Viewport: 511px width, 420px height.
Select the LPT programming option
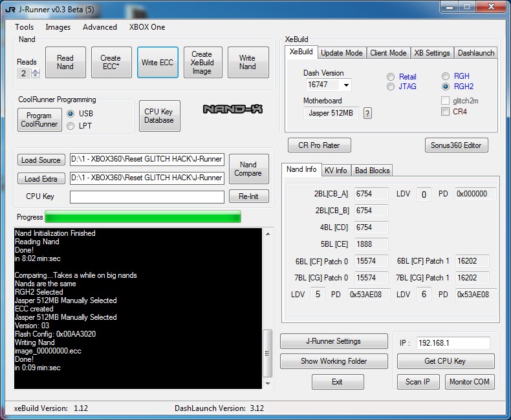pos(71,126)
